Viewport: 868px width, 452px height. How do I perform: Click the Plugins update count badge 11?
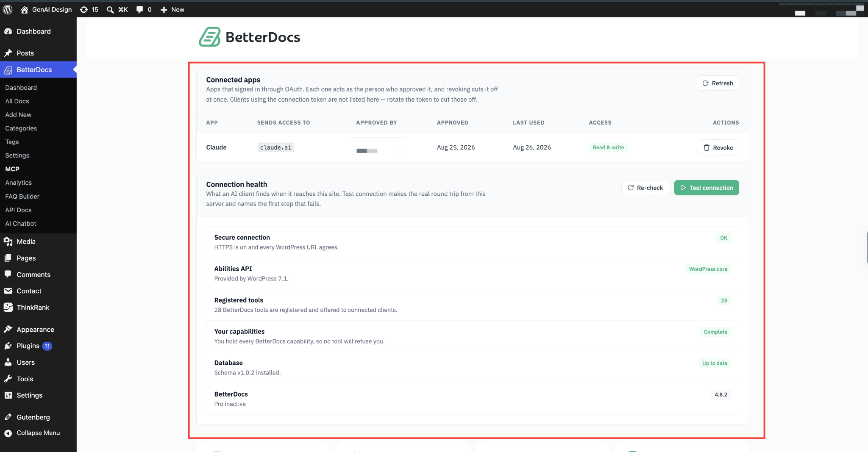tap(47, 346)
